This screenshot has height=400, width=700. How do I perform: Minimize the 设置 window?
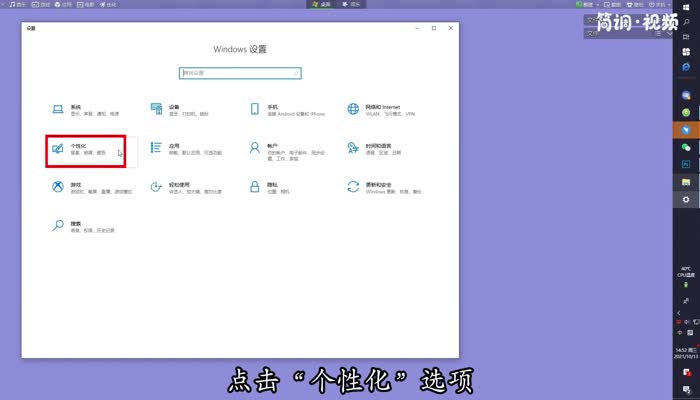(x=416, y=28)
